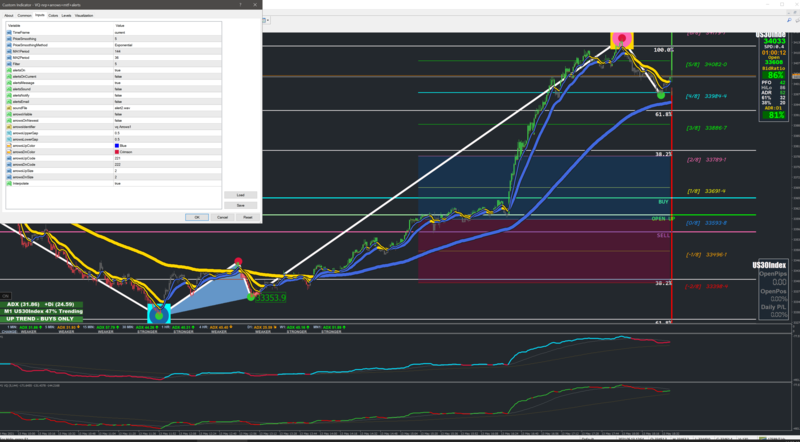Click the soundFile string icon
Image resolution: width=800 pixels, height=442 pixels.
click(9, 108)
